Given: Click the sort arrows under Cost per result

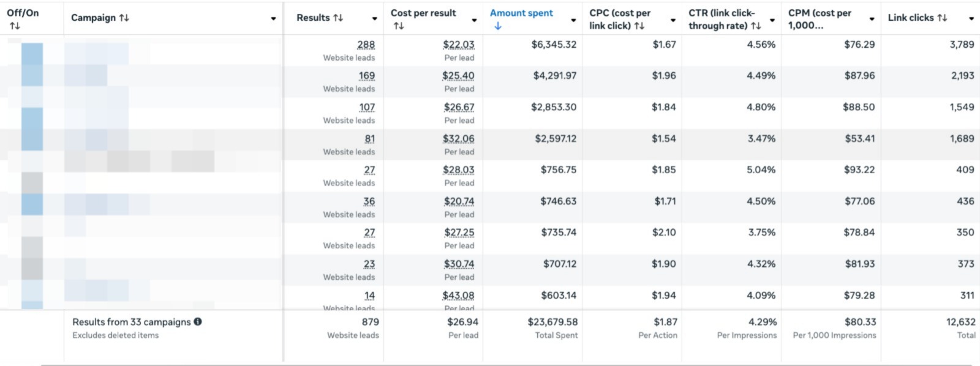Looking at the screenshot, I should [398, 26].
